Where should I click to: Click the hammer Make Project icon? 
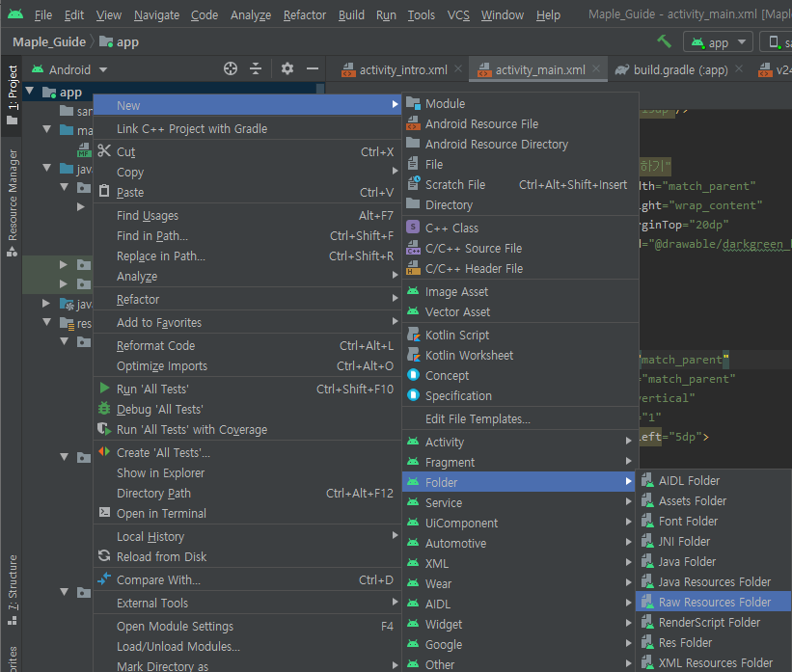[665, 41]
